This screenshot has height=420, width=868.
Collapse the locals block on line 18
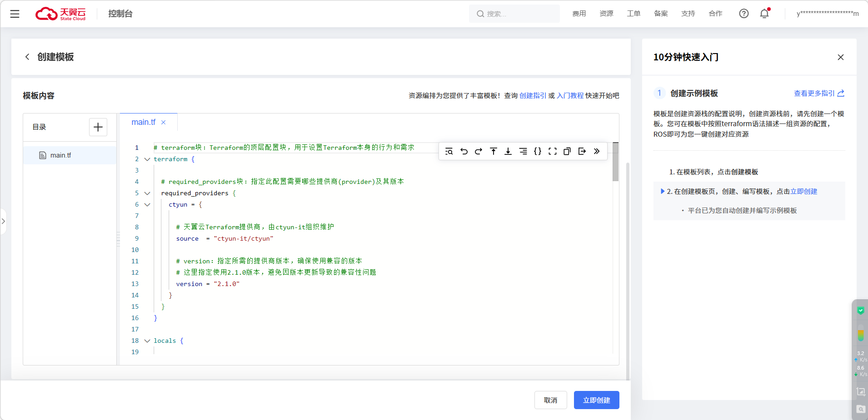coord(147,341)
